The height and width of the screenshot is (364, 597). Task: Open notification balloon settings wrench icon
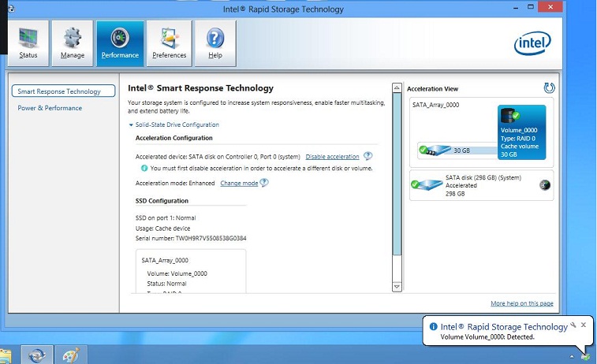[573, 325]
